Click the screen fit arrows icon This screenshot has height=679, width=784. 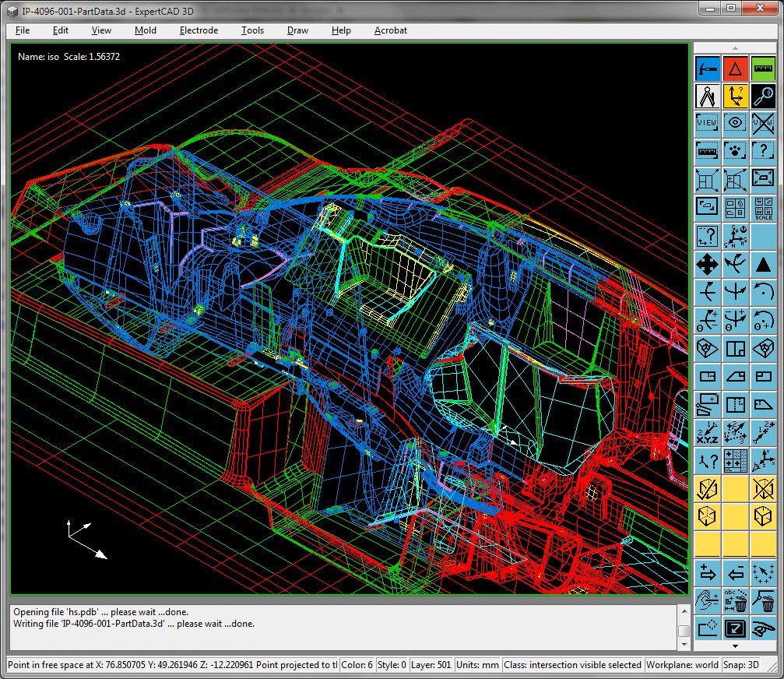[763, 179]
